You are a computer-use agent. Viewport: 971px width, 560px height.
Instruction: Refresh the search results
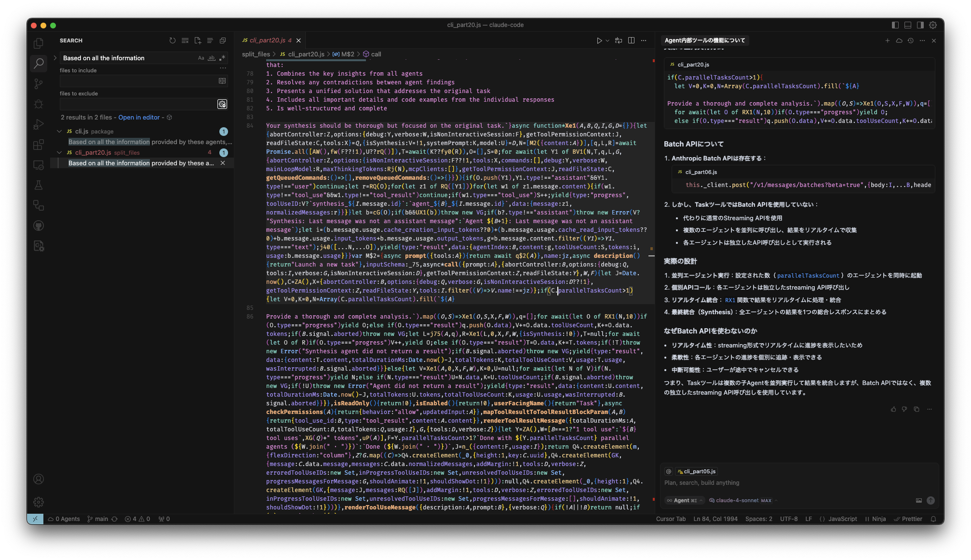pyautogui.click(x=173, y=40)
